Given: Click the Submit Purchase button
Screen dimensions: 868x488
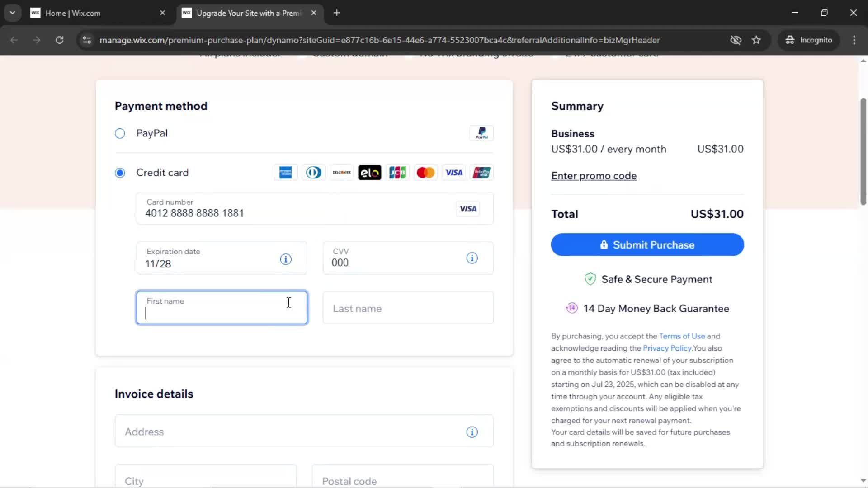Looking at the screenshot, I should point(647,244).
